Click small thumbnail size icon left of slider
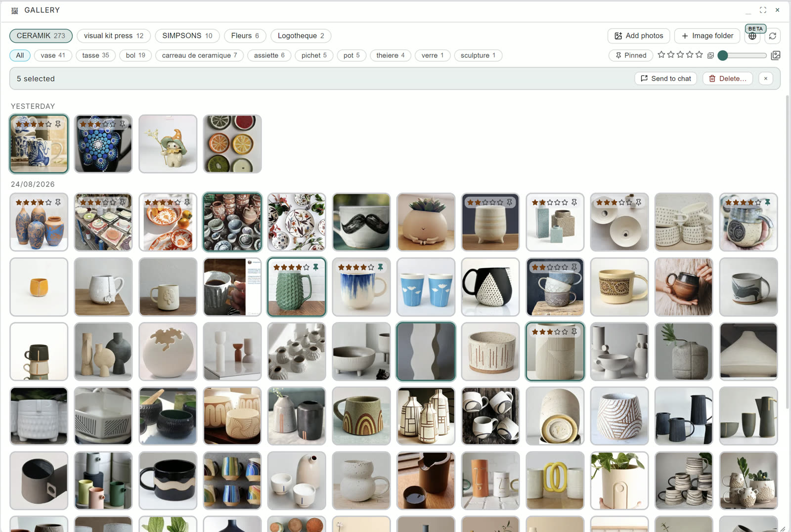 click(x=710, y=55)
